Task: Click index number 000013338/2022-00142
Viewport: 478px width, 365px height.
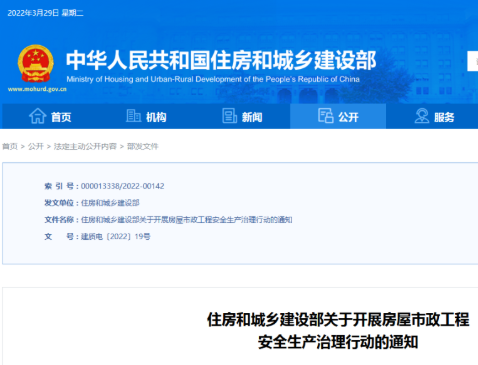Action: click(122, 186)
